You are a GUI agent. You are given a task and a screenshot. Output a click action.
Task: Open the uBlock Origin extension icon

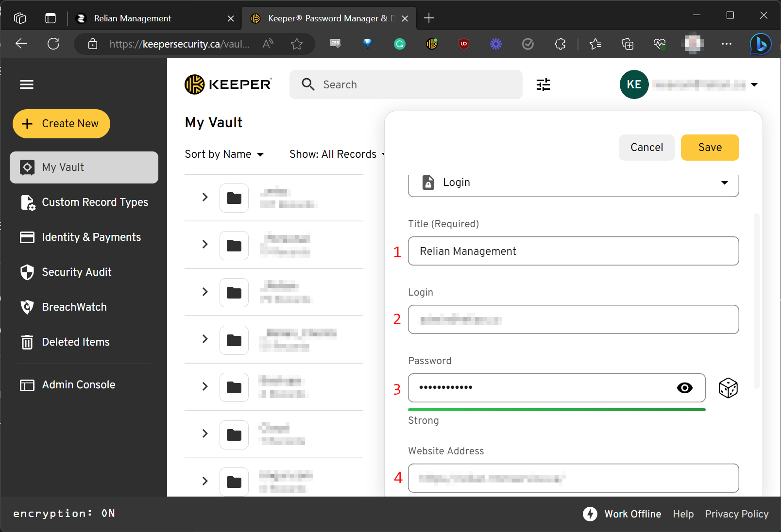tap(464, 44)
